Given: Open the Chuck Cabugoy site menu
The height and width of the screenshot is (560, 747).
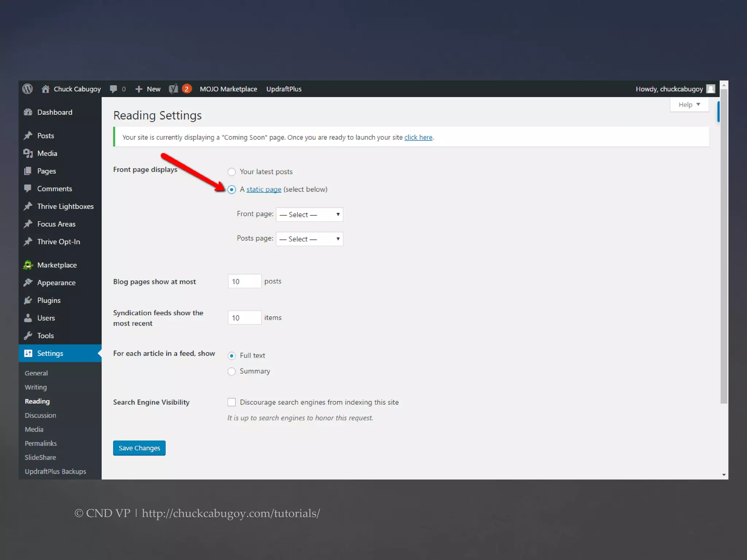Looking at the screenshot, I should (x=71, y=89).
